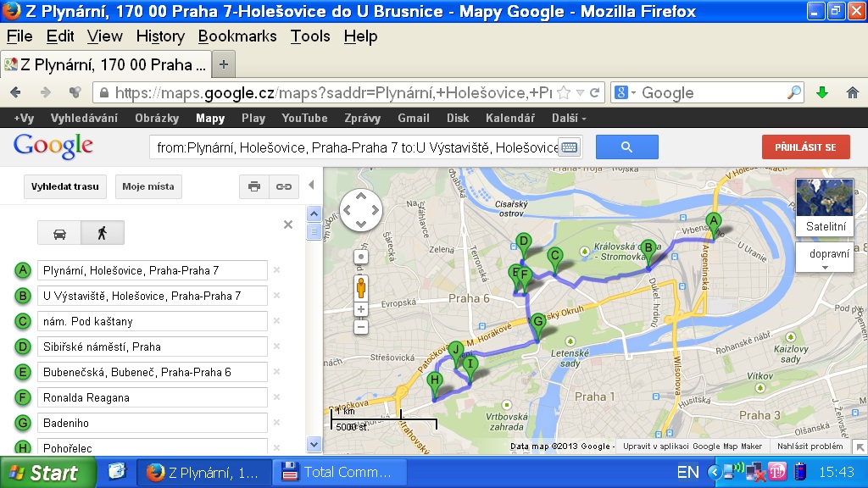Bookmark page with star icon
Viewport: 868px width, 488px height.
click(564, 92)
